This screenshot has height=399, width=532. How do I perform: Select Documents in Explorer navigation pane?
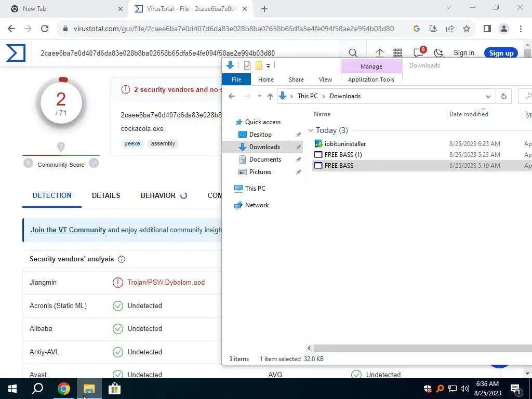click(265, 159)
